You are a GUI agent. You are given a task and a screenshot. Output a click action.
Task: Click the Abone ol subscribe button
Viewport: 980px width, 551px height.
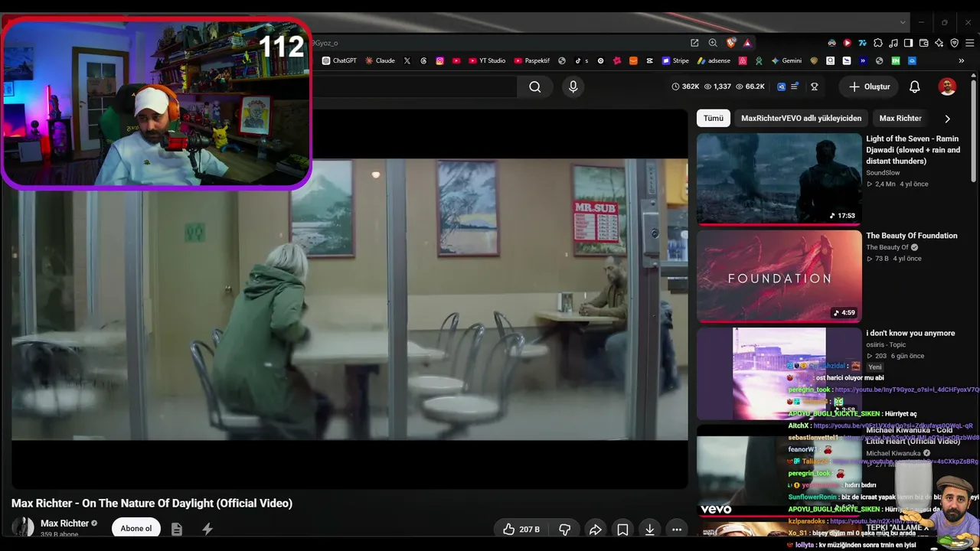click(136, 529)
